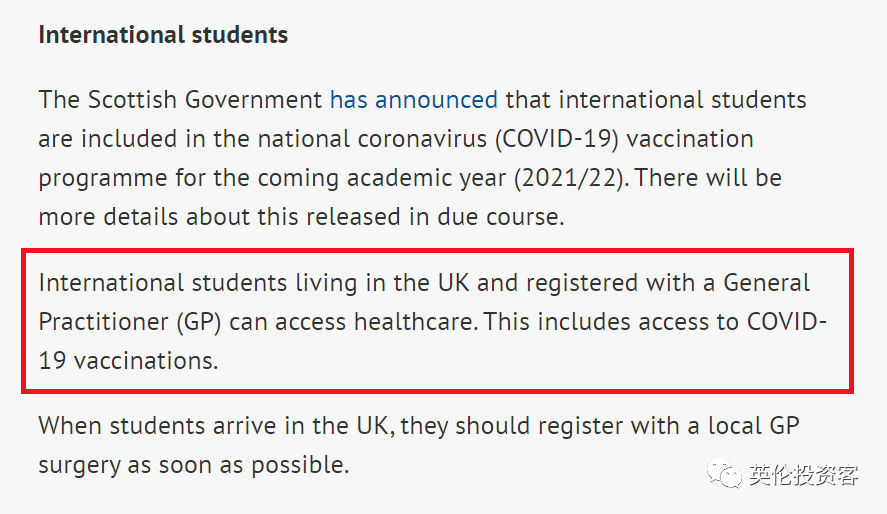Viewport: 887px width, 514px height.
Task: Click the "(2021/22)" academic year text
Action: pos(570,178)
